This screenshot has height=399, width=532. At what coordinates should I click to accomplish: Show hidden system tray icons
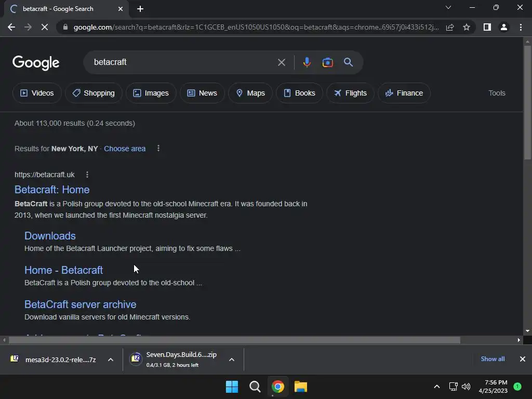[x=436, y=387]
